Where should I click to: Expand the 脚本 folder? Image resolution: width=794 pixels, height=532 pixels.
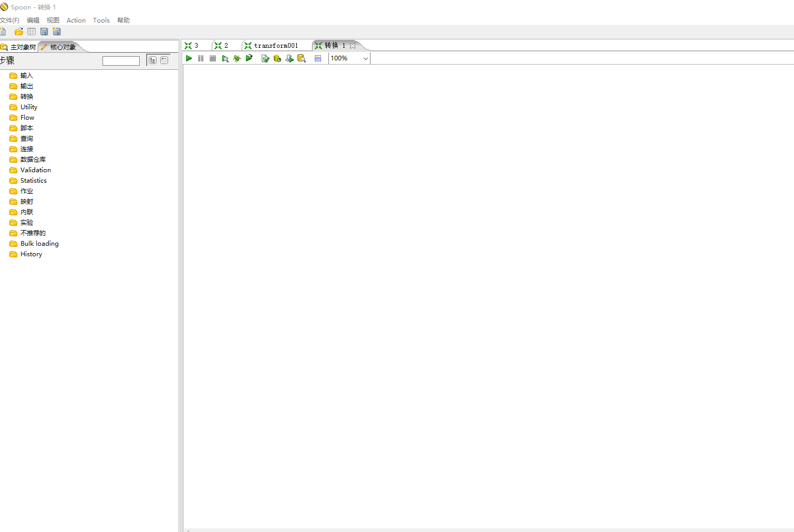tap(22, 128)
